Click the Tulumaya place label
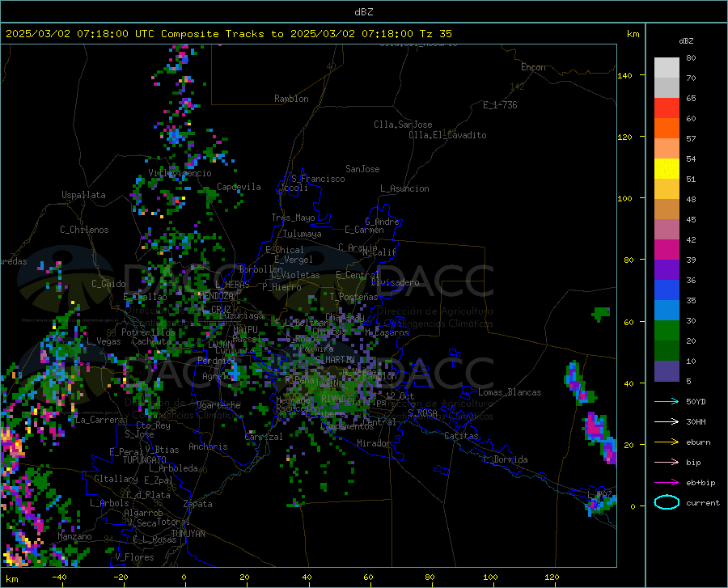Viewport: 728px width, 588px height. point(303,234)
